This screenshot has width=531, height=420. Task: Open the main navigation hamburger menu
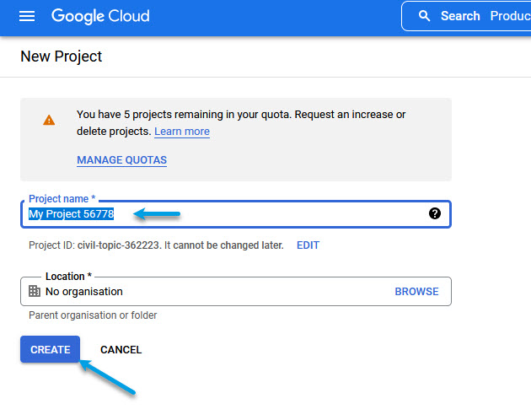[27, 16]
